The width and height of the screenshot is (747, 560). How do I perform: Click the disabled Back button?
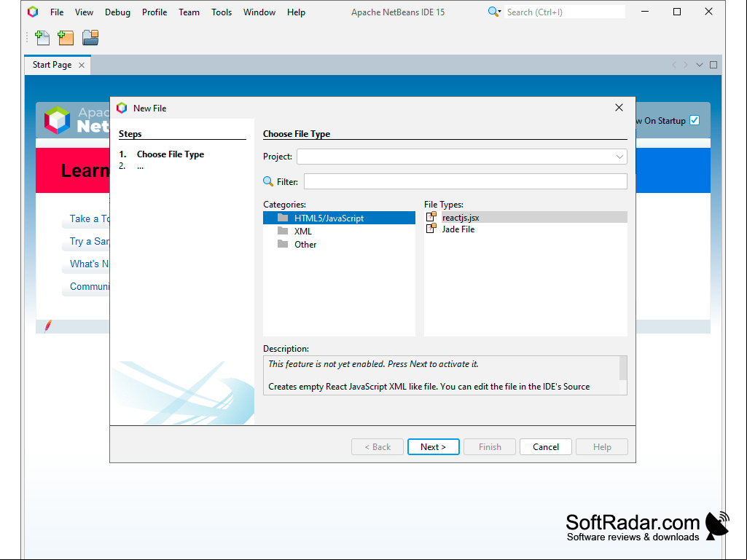378,446
